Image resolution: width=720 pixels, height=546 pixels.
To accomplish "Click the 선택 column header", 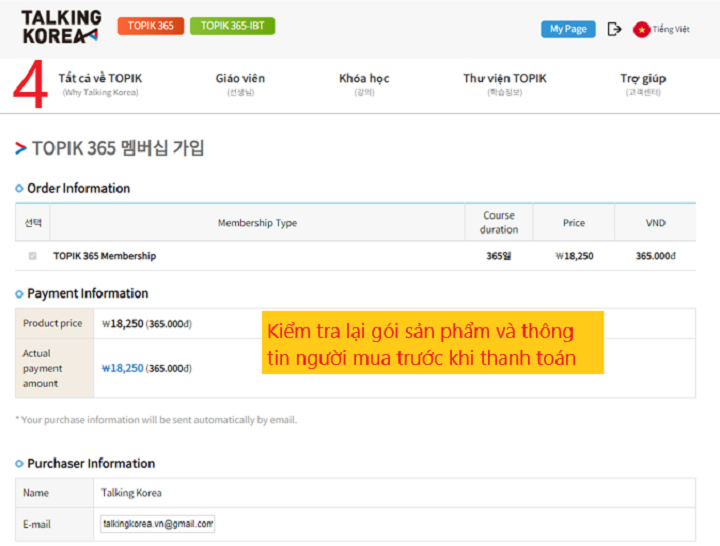I will click(33, 223).
